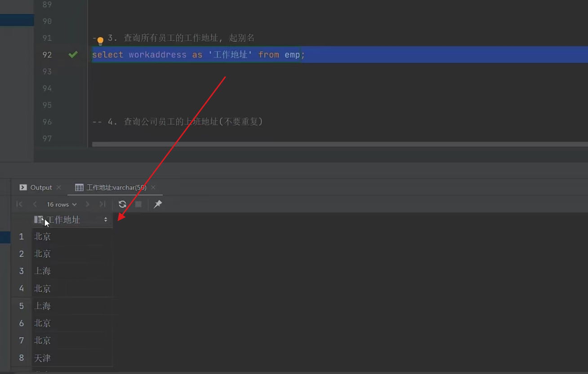Reload the query results
This screenshot has width=588, height=374.
pyautogui.click(x=122, y=204)
